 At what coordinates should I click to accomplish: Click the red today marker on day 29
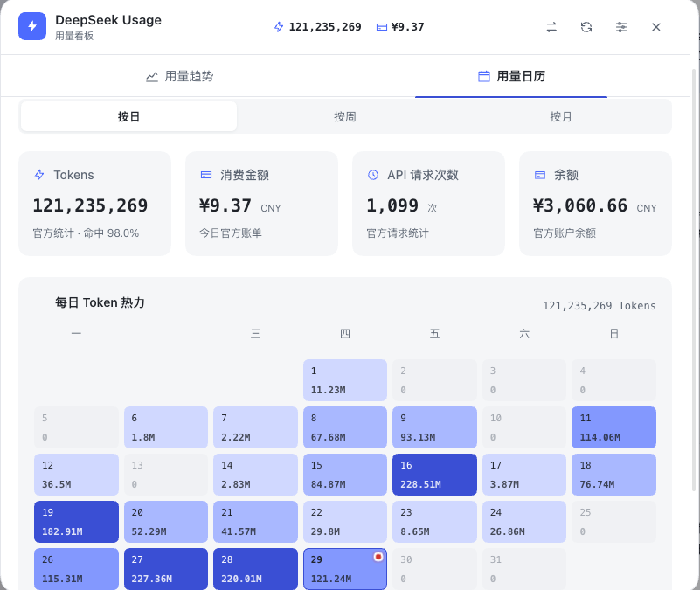pos(378,557)
